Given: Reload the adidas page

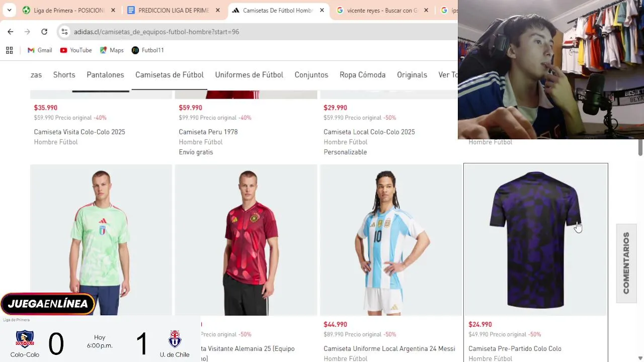Looking at the screenshot, I should click(x=44, y=32).
